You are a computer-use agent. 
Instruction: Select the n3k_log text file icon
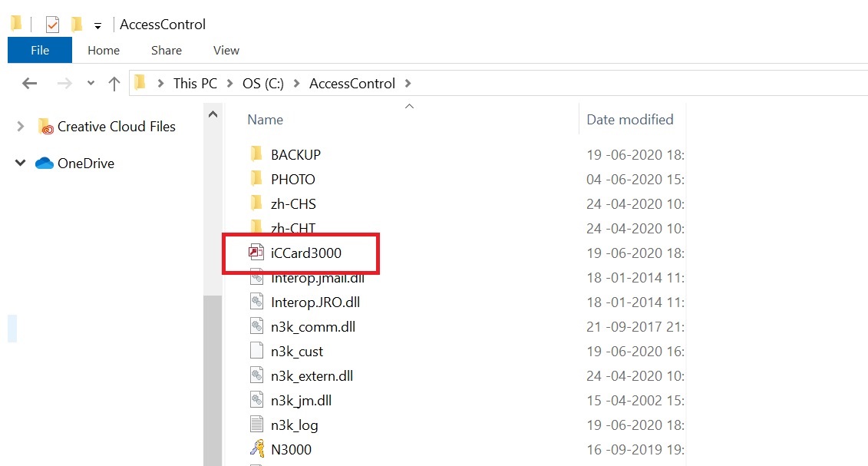(257, 425)
